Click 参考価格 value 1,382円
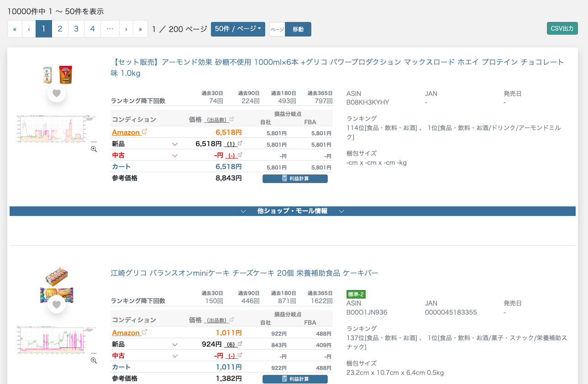Image resolution: width=588 pixels, height=384 pixels. [229, 379]
